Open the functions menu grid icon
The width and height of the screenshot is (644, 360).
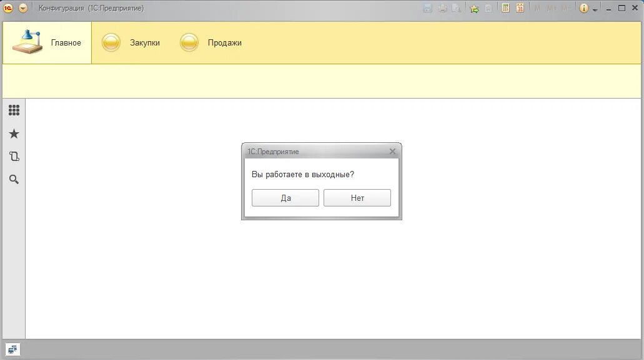pos(14,110)
